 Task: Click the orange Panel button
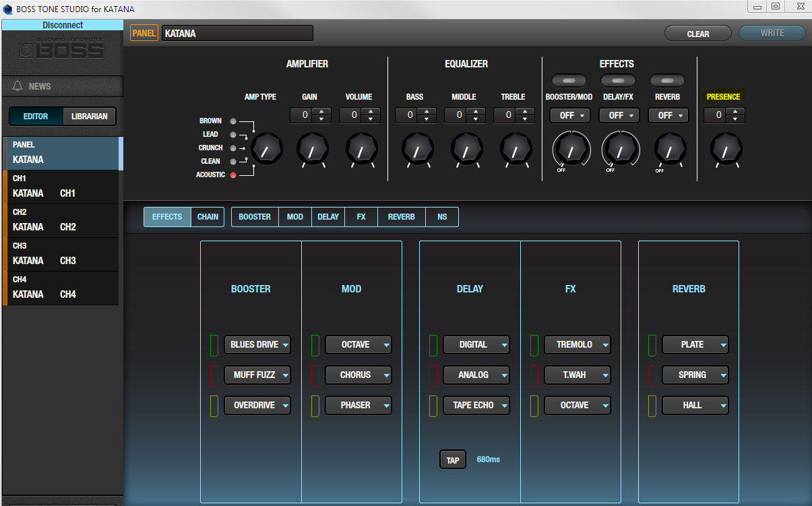point(144,33)
